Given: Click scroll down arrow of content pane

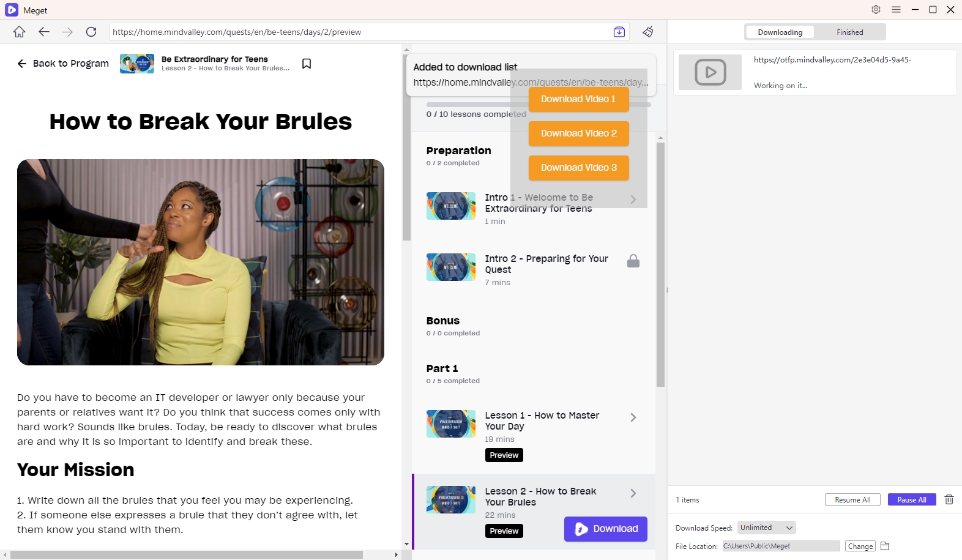Looking at the screenshot, I should pos(406,543).
